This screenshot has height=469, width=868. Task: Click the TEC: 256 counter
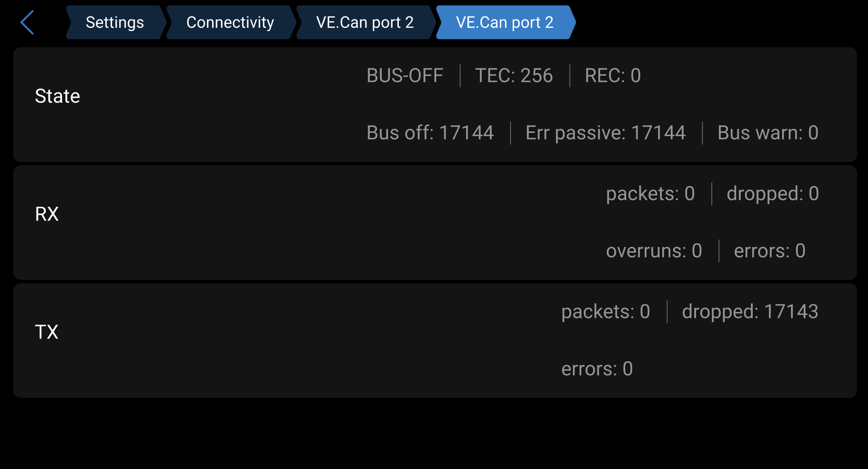[x=514, y=76]
